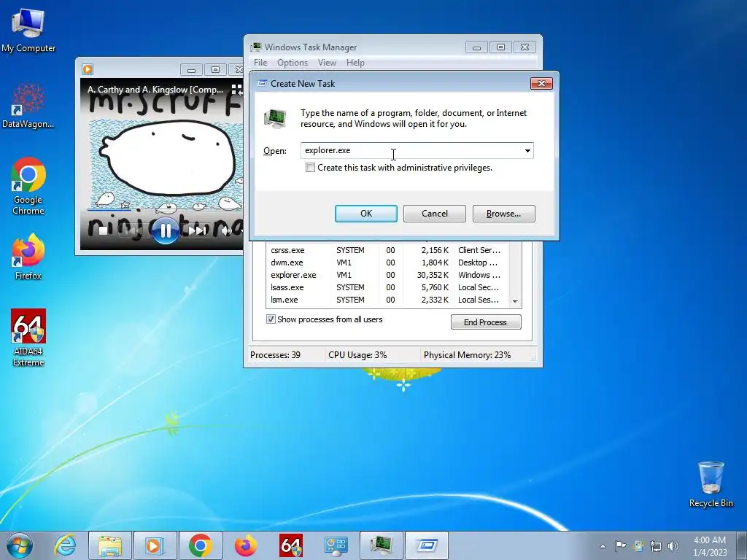Open the system volume tray icon
747x560 pixels.
(673, 545)
